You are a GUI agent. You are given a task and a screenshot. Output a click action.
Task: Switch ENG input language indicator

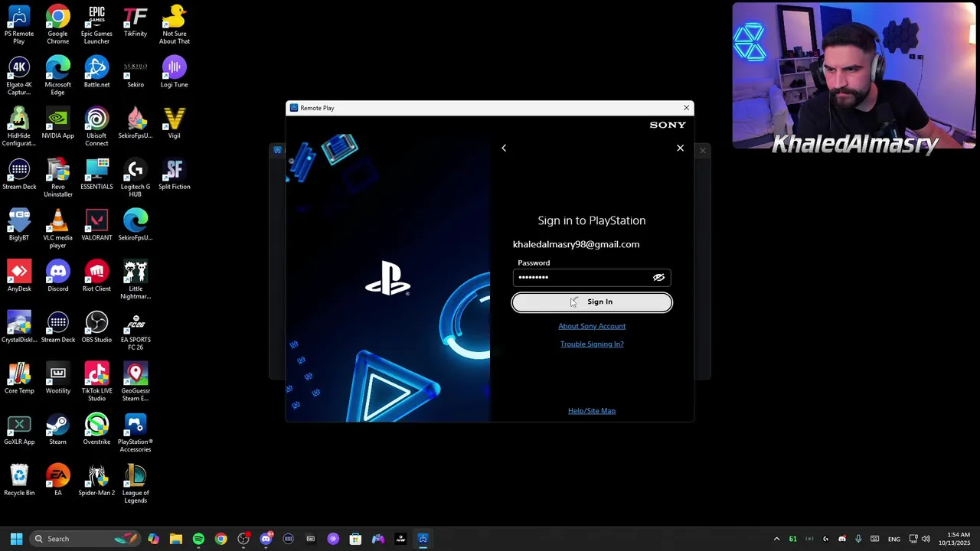click(x=893, y=539)
